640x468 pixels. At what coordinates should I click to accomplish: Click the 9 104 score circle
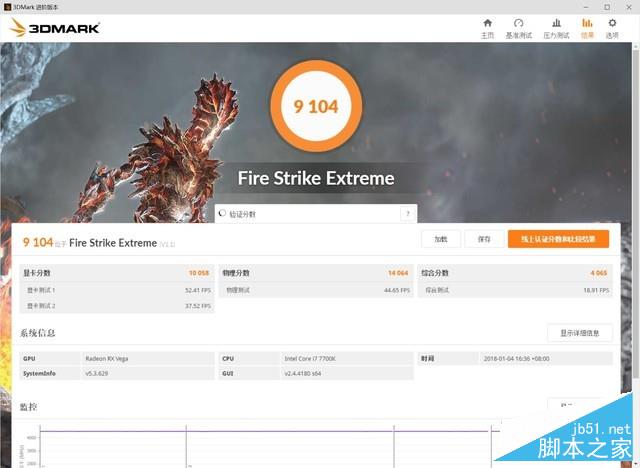click(316, 106)
